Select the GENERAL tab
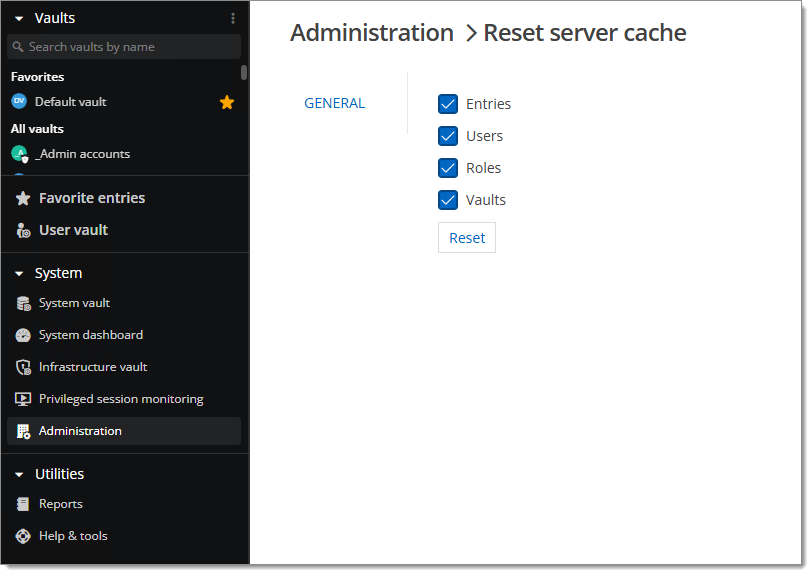 334,103
